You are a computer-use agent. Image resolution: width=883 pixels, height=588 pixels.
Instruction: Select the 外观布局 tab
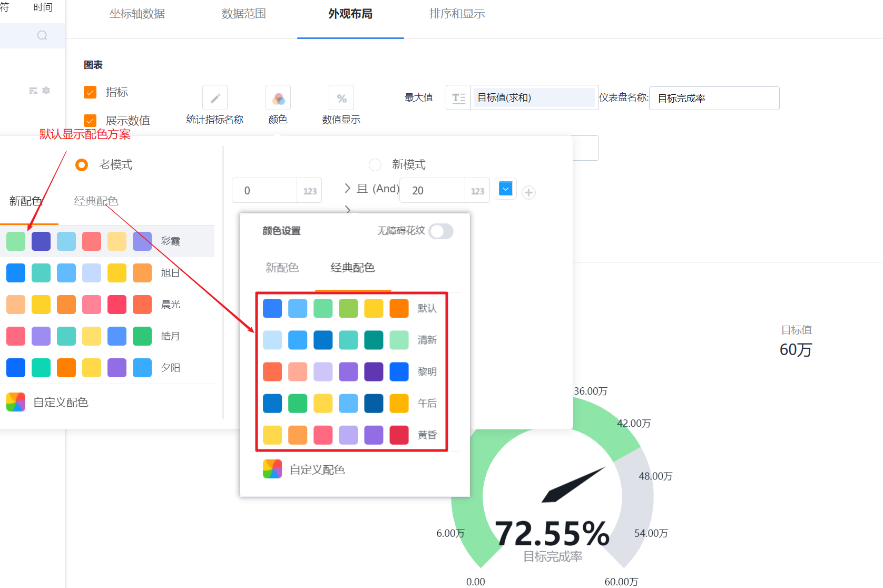[x=350, y=14]
